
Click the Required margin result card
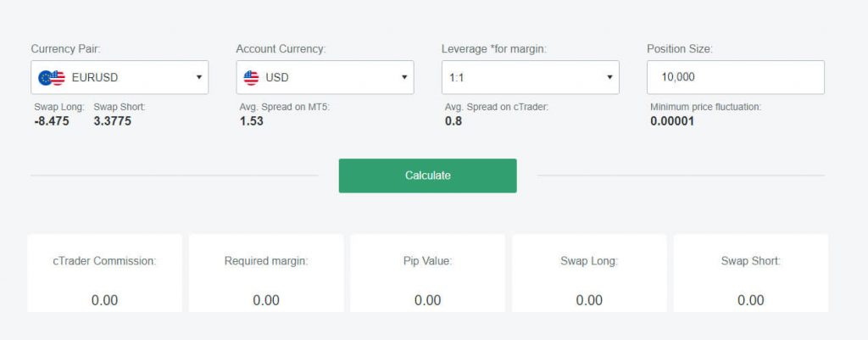[266, 273]
